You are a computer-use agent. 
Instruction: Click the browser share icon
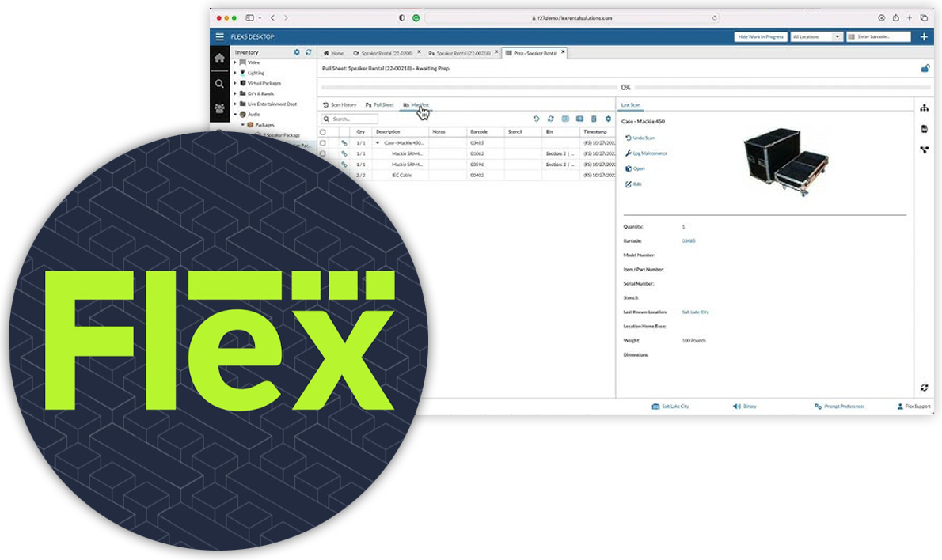895,18
